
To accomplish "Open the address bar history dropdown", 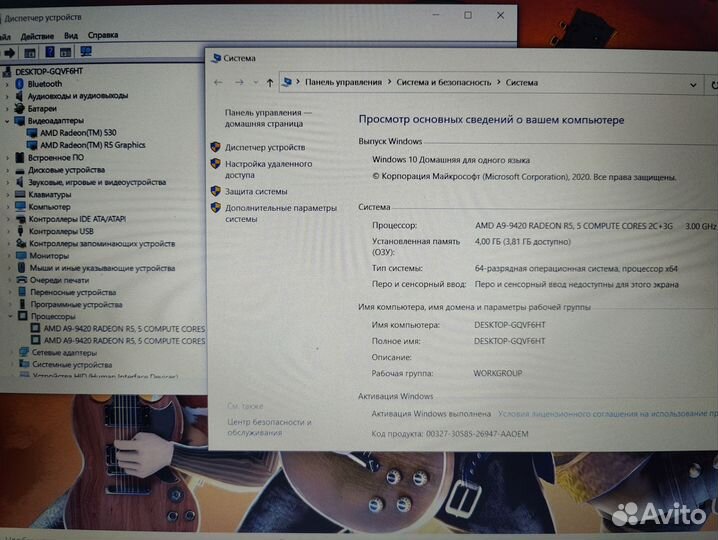I will [x=693, y=85].
